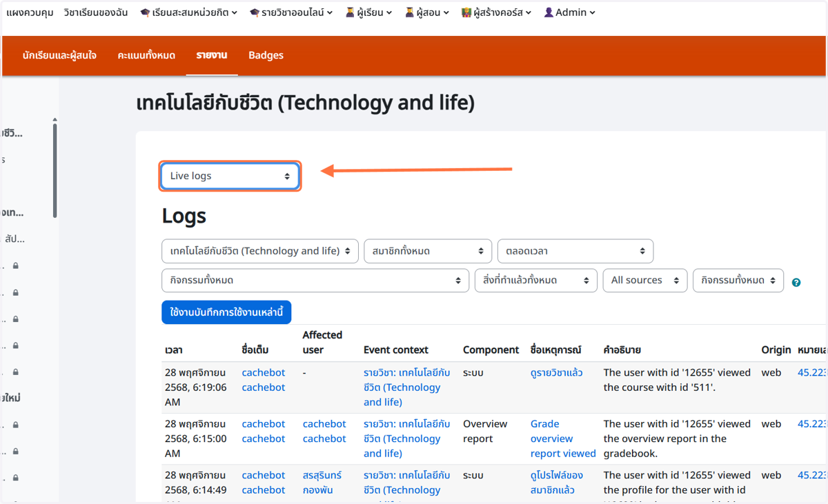Open the All sources dropdown
This screenshot has height=504, width=828.
click(x=645, y=281)
